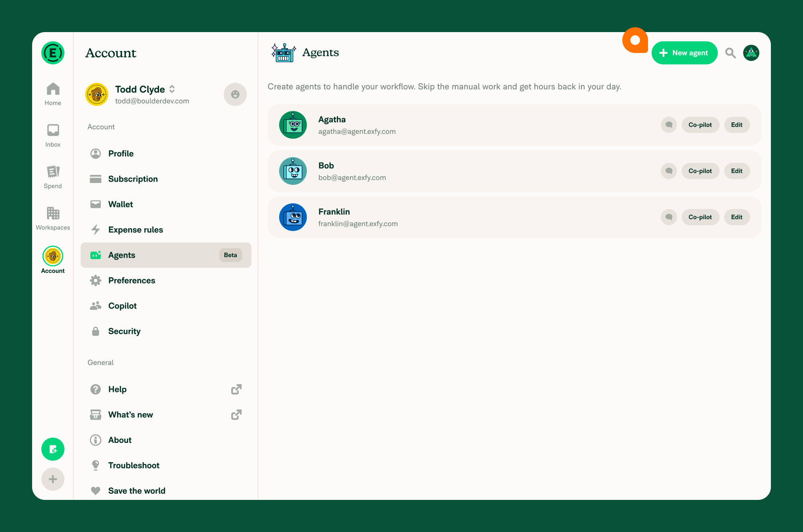The height and width of the screenshot is (532, 803).
Task: Open the Profile settings
Action: [x=166, y=154]
